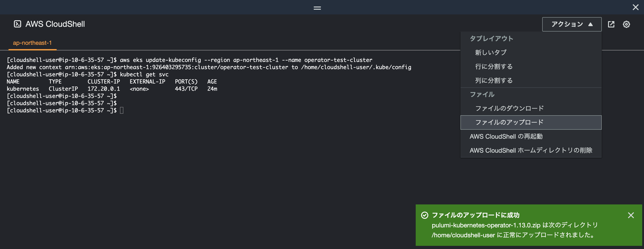This screenshot has width=644, height=249.
Task: Close the CloudShell panel with the top X
Action: tap(635, 7)
